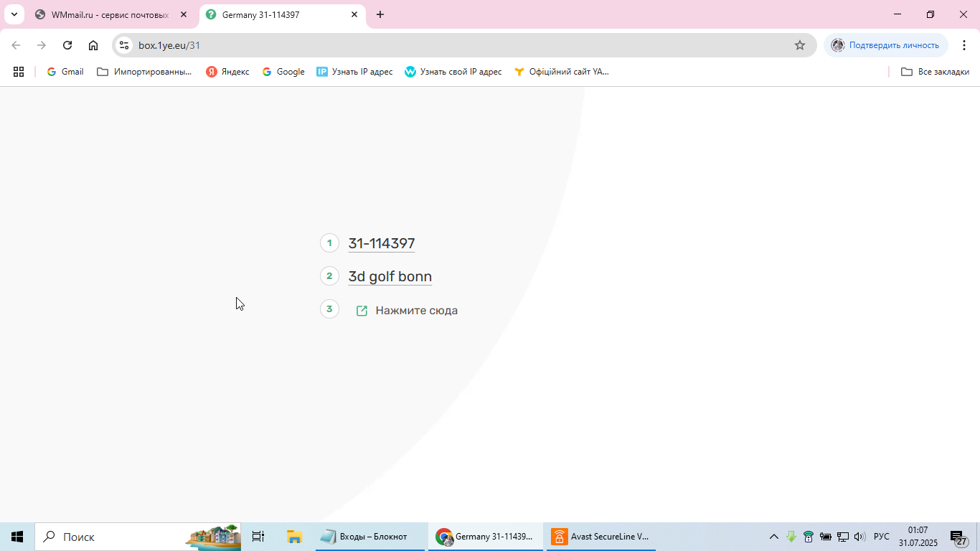Click the search highlight picture in taskbar search
This screenshot has width=980, height=551.
pyautogui.click(x=213, y=537)
